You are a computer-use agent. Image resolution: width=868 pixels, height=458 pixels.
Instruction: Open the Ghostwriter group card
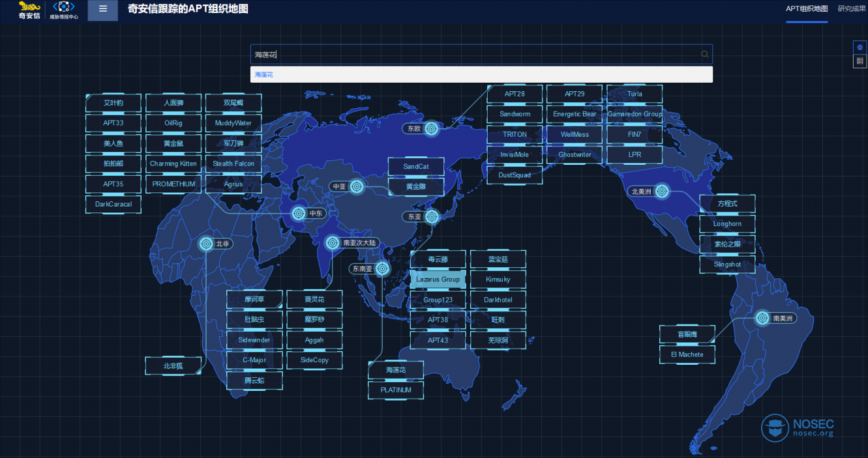click(x=575, y=154)
